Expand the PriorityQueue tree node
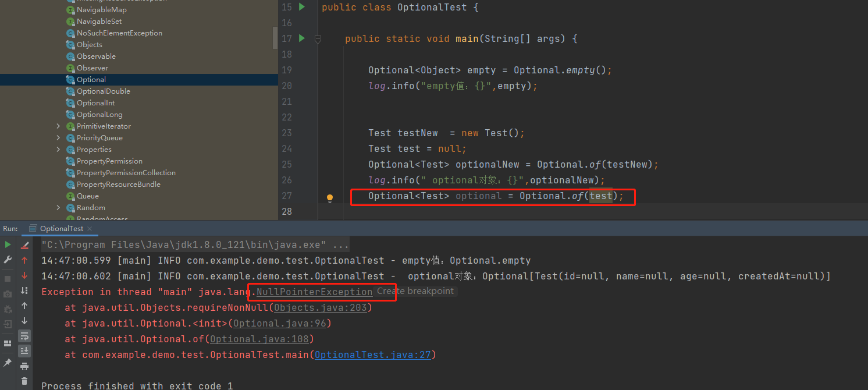868x390 pixels. [58, 138]
